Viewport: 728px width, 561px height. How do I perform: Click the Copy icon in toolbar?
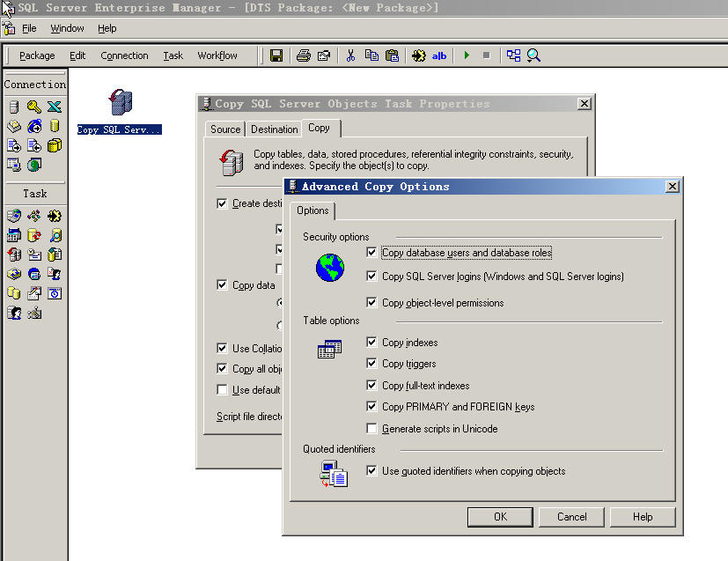point(371,55)
